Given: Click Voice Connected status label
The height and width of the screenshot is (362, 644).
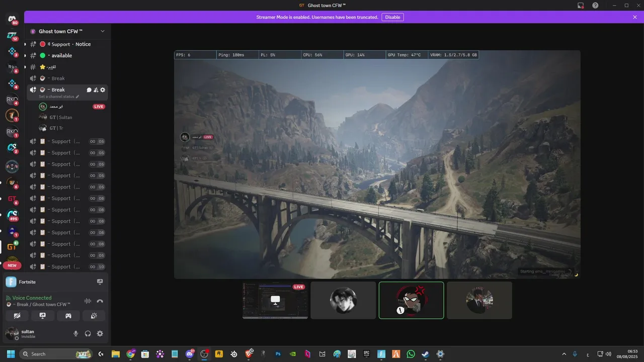Looking at the screenshot, I should [32, 298].
